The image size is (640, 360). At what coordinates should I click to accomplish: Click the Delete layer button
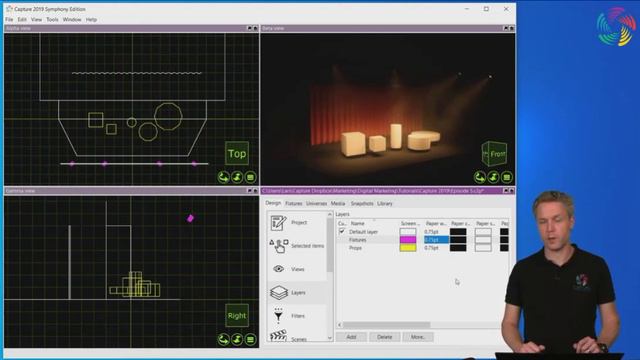[x=384, y=337]
